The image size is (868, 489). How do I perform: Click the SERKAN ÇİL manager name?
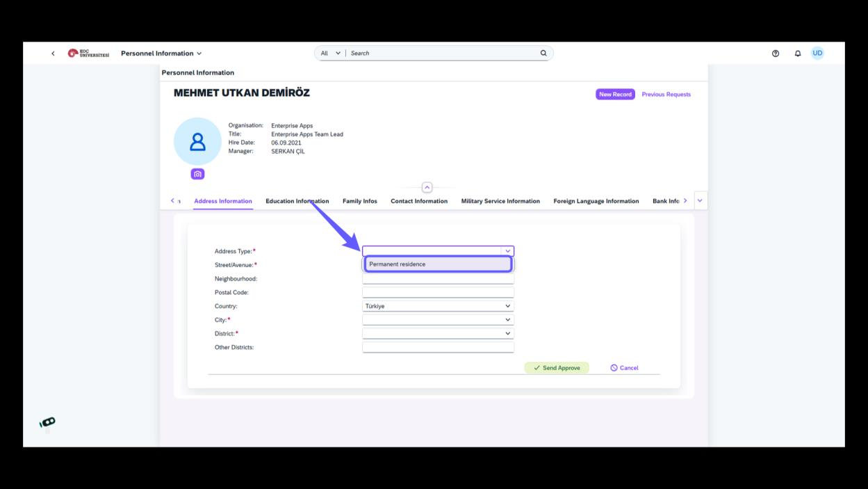pyautogui.click(x=288, y=151)
